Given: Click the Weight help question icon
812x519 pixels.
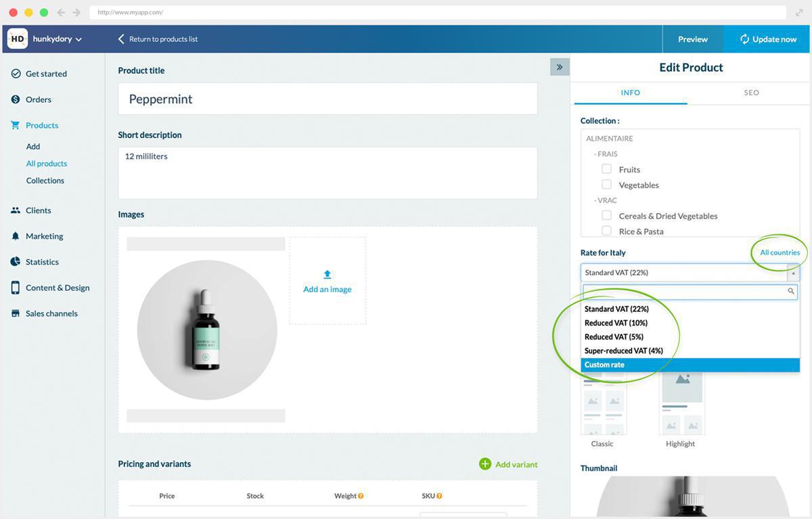Looking at the screenshot, I should click(361, 496).
